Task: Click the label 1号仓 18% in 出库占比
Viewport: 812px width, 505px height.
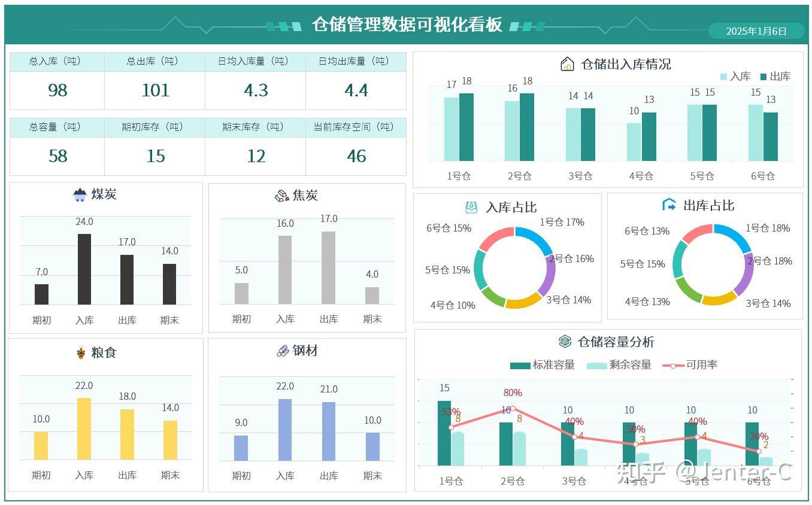Action: pyautogui.click(x=768, y=228)
